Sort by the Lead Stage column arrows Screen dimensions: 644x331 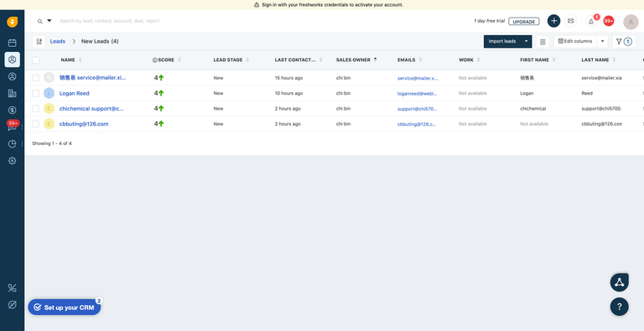click(x=247, y=60)
